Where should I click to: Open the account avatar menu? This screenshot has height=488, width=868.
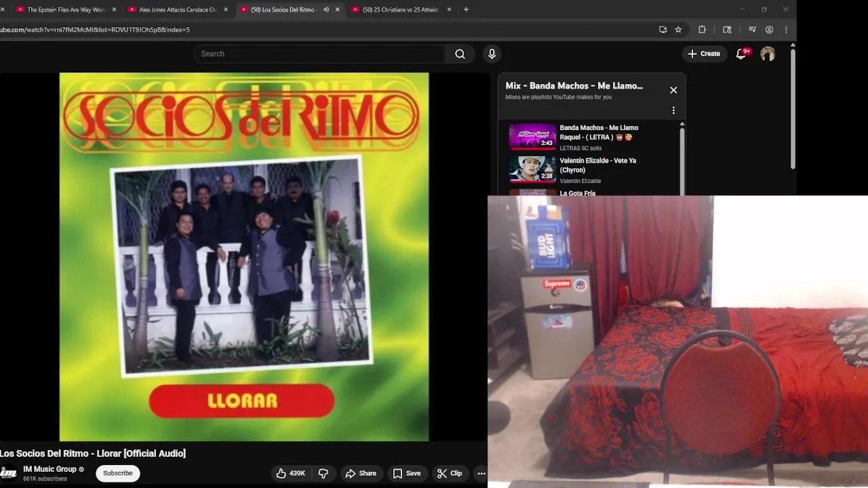pos(768,54)
